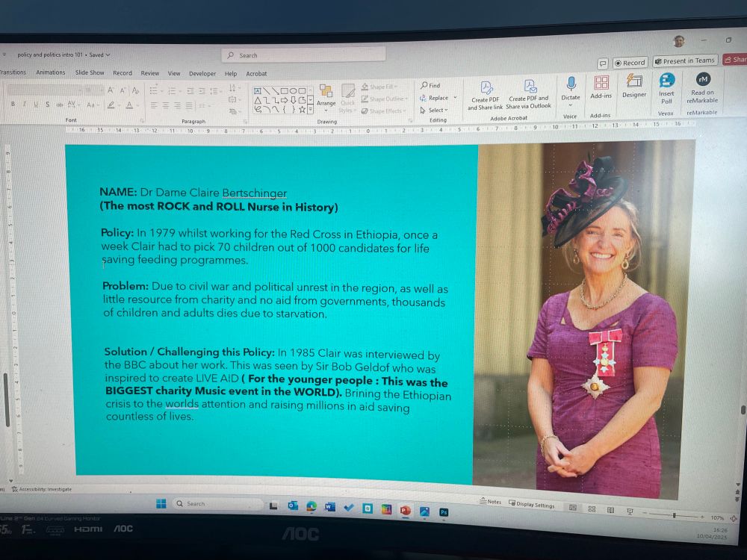
Task: Fit slide to current window icon
Action: point(734,518)
